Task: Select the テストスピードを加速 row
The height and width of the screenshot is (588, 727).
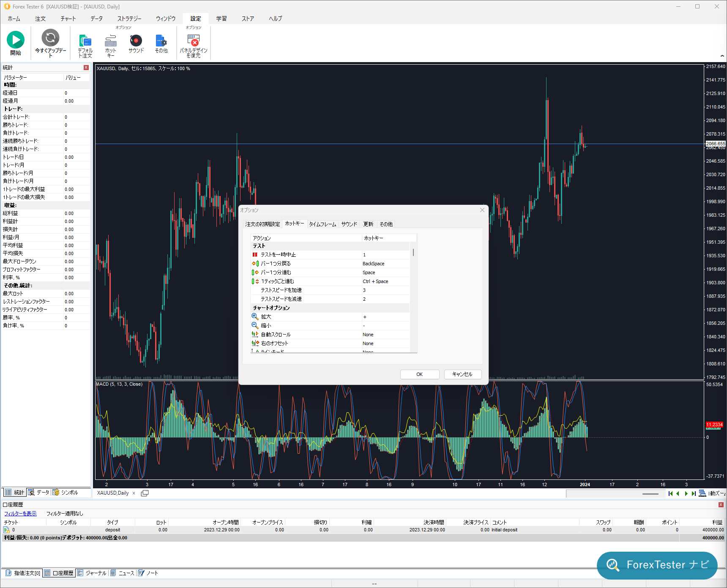Action: [330, 290]
